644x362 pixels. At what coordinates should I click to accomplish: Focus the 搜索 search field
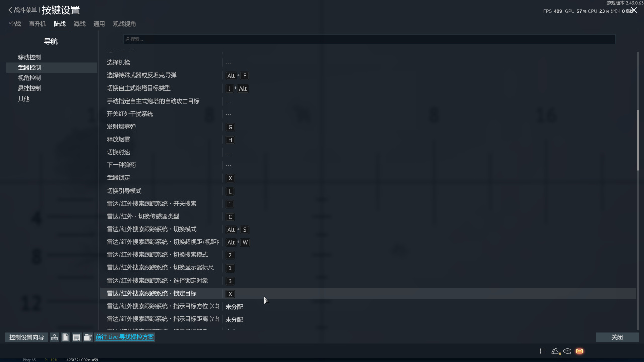tap(369, 39)
